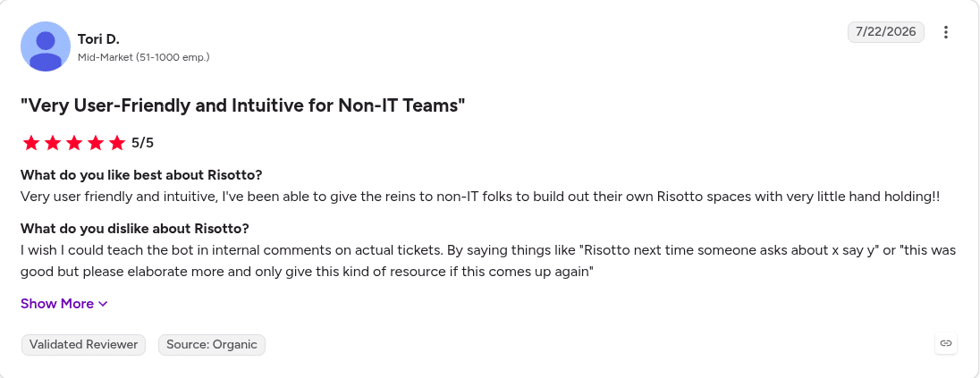The height and width of the screenshot is (378, 980).
Task: Click the chevron next to Show More
Action: (103, 304)
